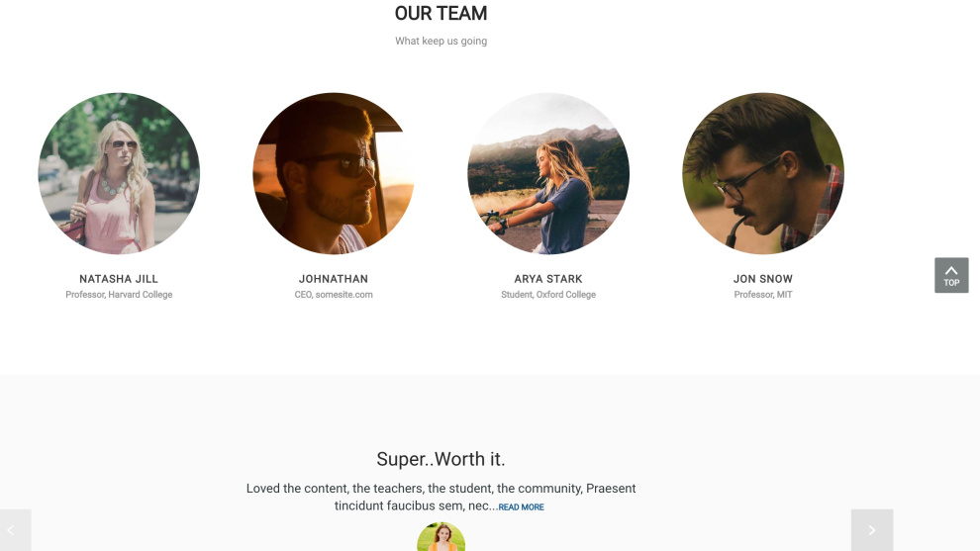
Task: Select the name JON SNOW
Action: coord(762,279)
